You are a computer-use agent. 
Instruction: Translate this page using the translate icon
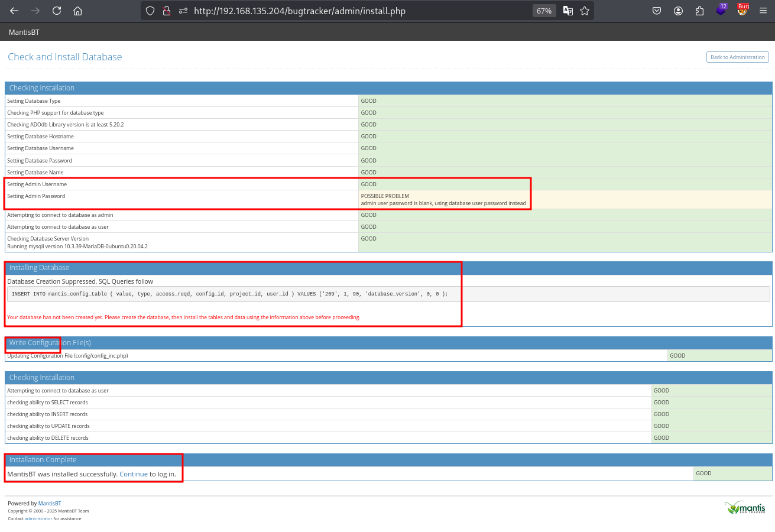(x=568, y=11)
